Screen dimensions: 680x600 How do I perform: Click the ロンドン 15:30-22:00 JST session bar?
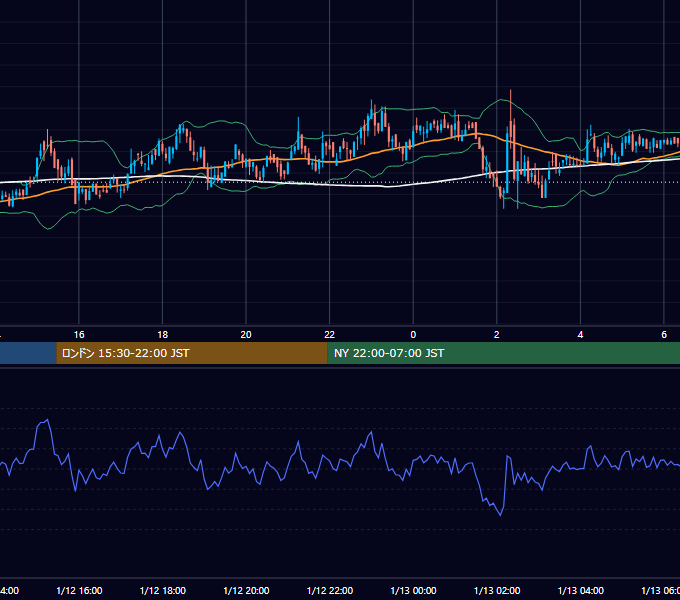point(192,353)
